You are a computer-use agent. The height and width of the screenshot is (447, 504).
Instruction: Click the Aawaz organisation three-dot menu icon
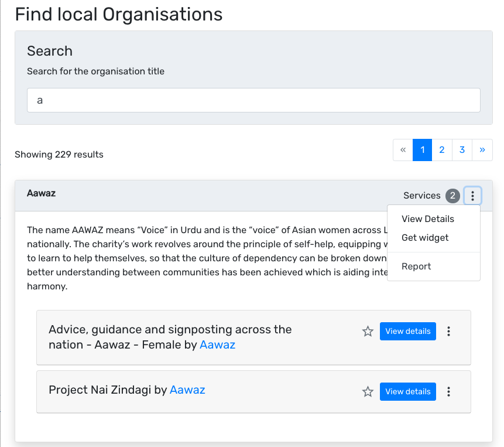point(472,196)
